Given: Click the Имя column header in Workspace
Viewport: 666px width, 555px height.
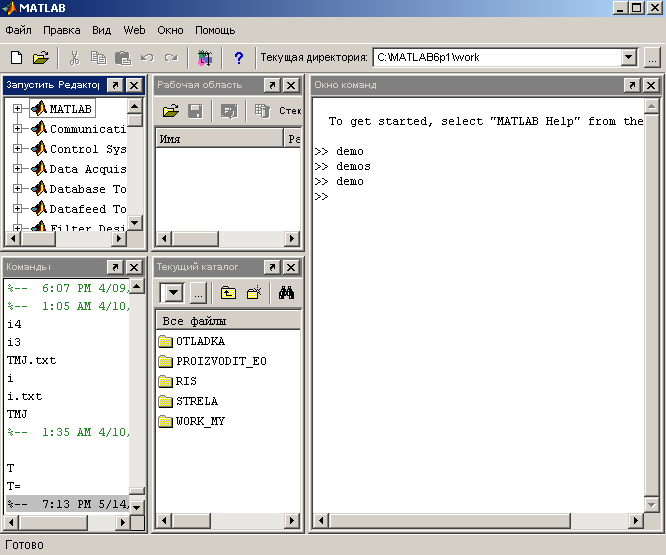Looking at the screenshot, I should [x=220, y=139].
